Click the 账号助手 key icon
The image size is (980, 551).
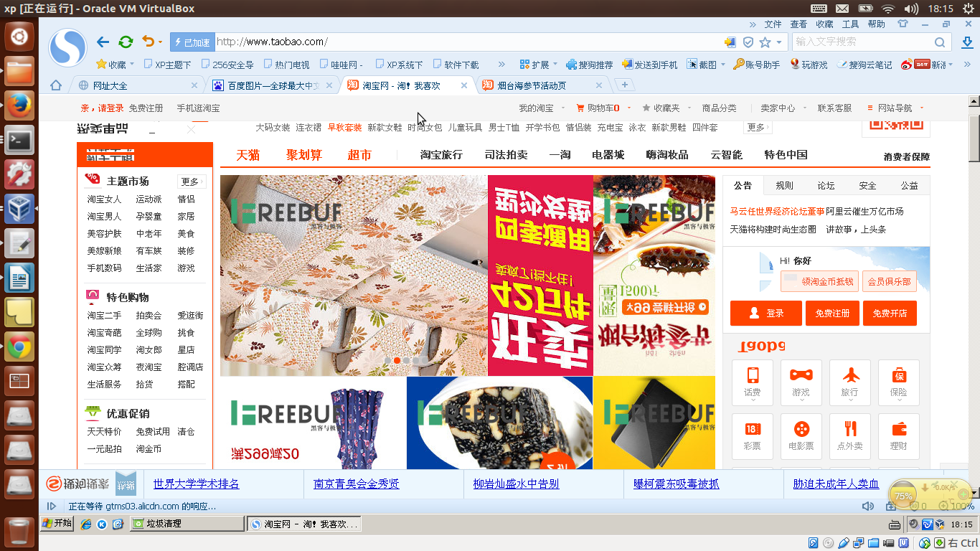(756, 65)
